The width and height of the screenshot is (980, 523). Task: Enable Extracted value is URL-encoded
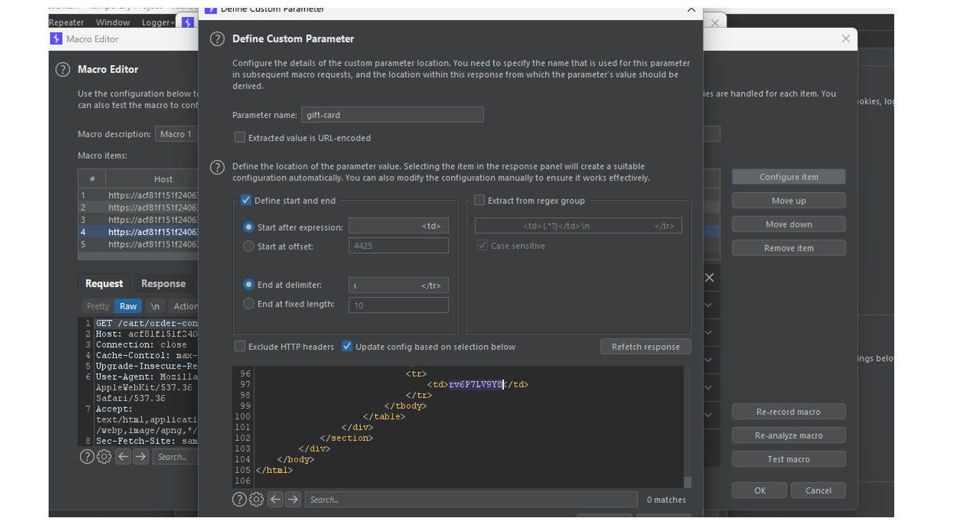[x=240, y=138]
